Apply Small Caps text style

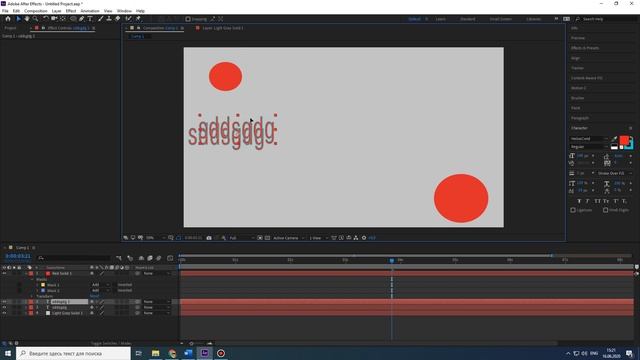606,201
